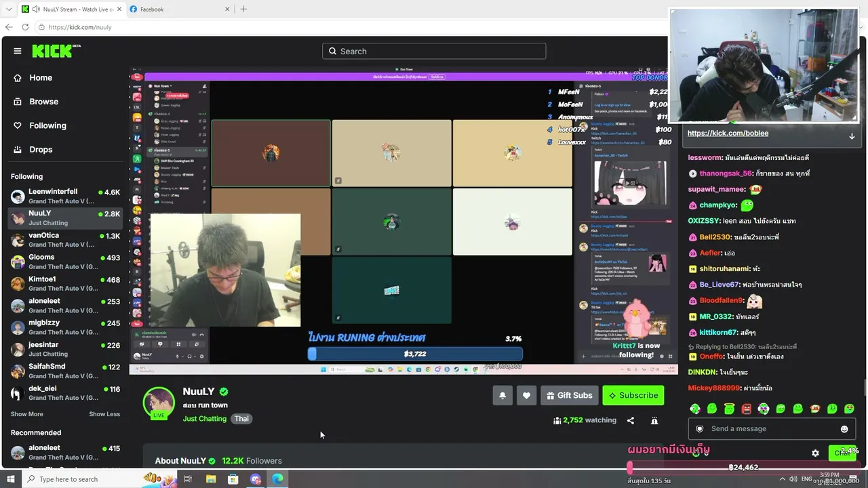Collapse following list with Show Less

coord(104,414)
